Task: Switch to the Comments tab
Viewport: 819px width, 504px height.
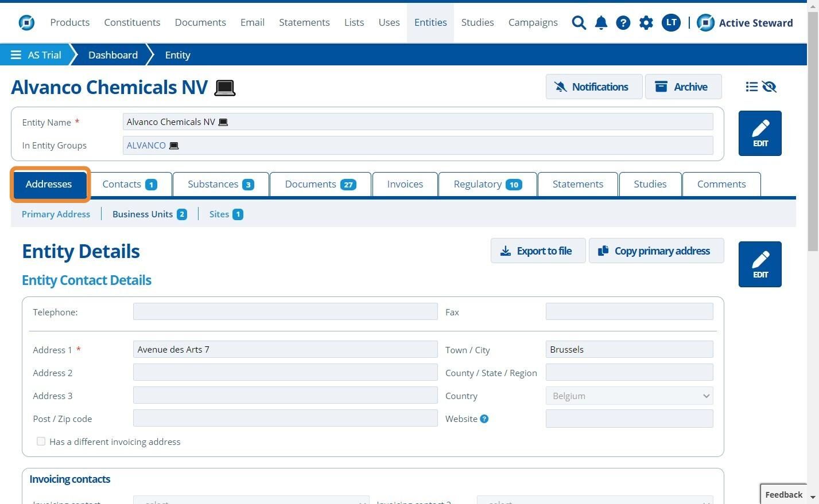Action: point(721,184)
